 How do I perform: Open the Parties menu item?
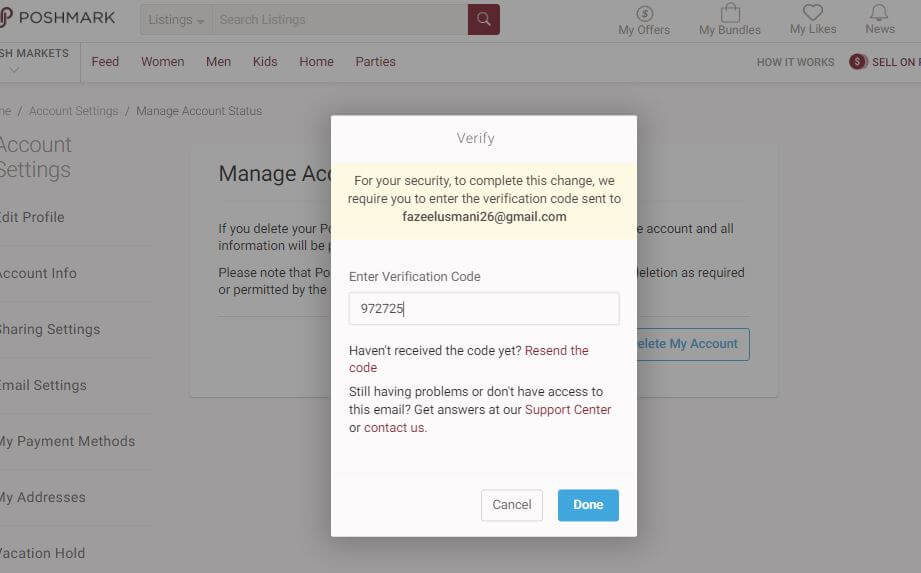click(x=375, y=62)
